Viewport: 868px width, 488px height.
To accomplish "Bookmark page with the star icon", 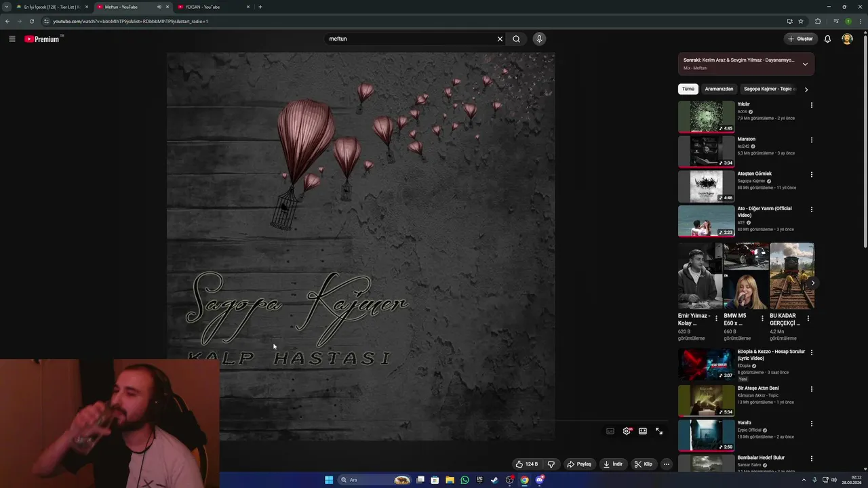I will (x=801, y=21).
